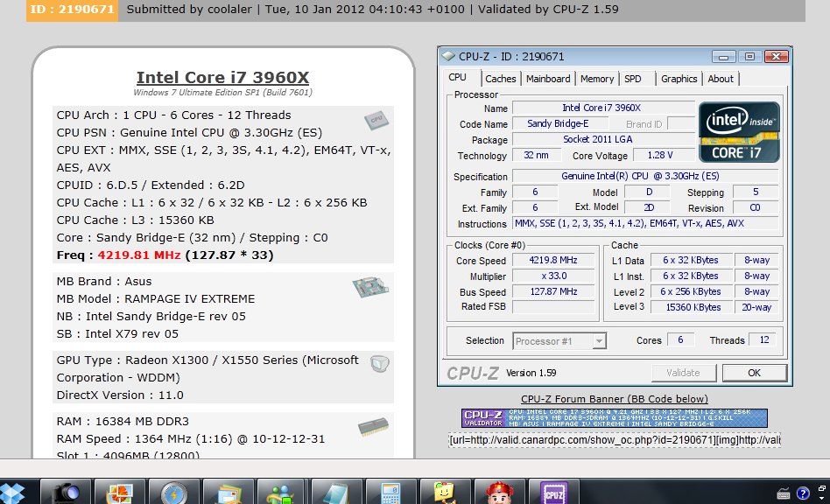Click the MB Model RAMPAGE IV EXTREME line

click(156, 298)
